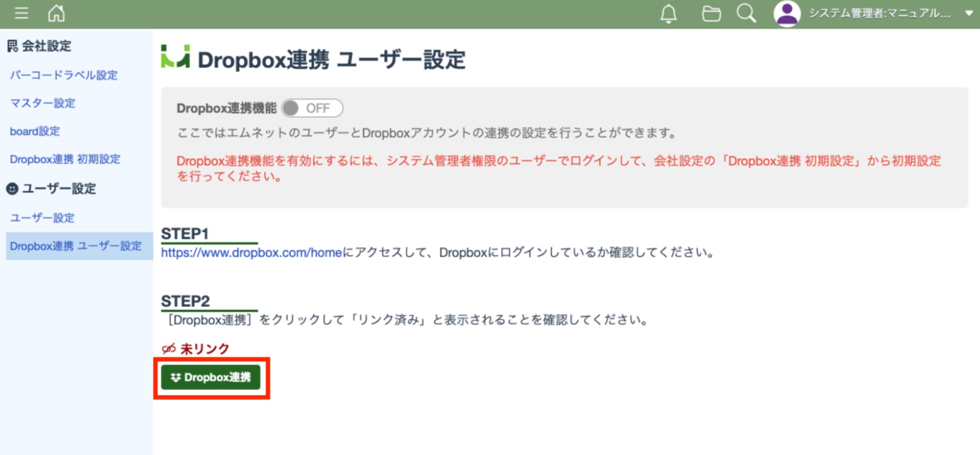Click the broken-link 未リンク status icon
980x455 pixels.
(169, 349)
